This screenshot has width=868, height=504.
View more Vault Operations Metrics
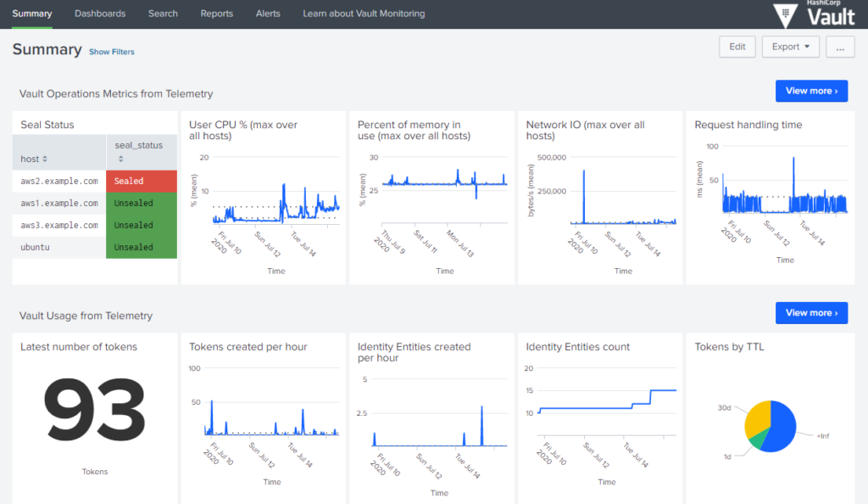[811, 91]
